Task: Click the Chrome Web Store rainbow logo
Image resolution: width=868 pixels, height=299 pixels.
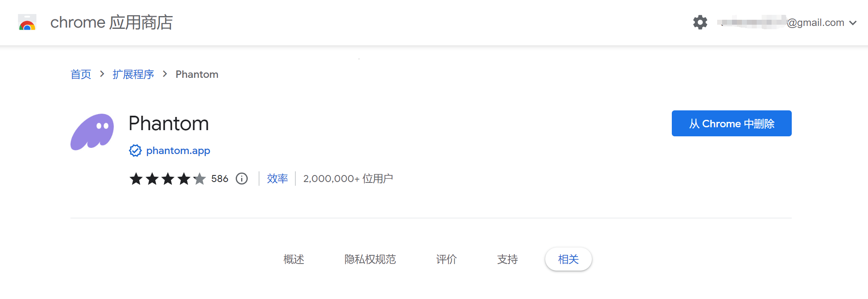Action: coord(27,22)
